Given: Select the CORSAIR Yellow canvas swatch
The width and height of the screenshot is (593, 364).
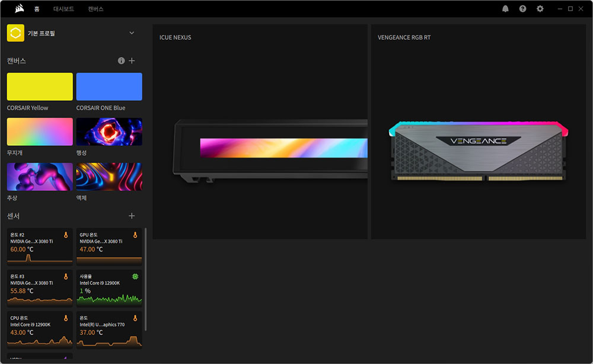Looking at the screenshot, I should 40,87.
